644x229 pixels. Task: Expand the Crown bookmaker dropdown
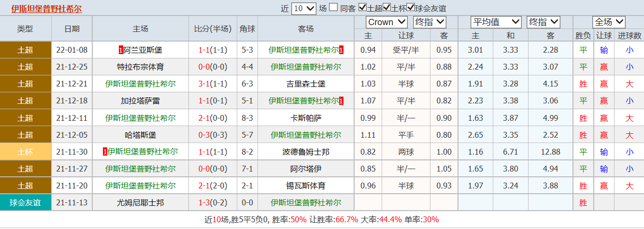387,22
